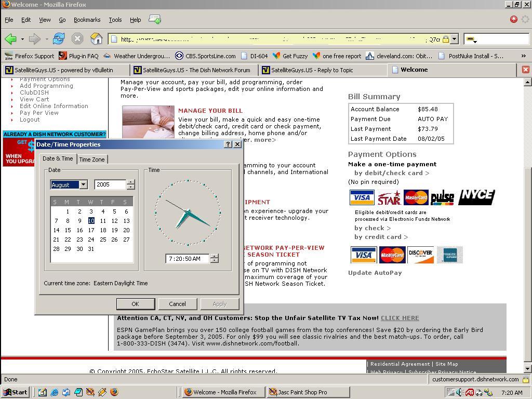Open the Tools menu
This screenshot has width=532, height=399.
[115, 20]
